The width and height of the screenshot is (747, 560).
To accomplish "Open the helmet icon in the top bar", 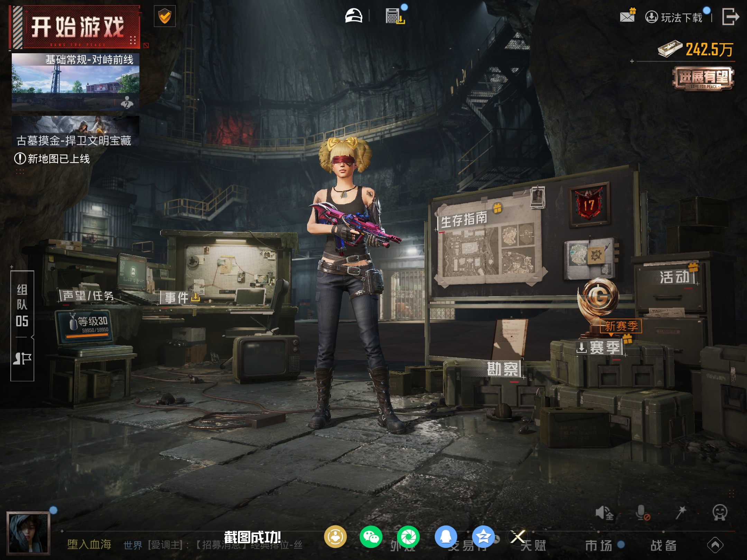I will click(353, 16).
